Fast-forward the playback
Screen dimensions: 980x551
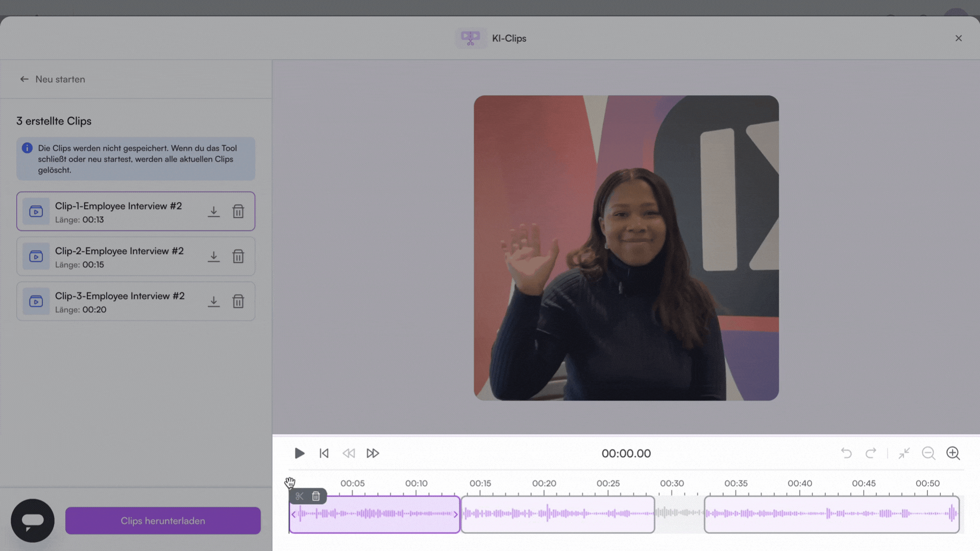pos(373,453)
